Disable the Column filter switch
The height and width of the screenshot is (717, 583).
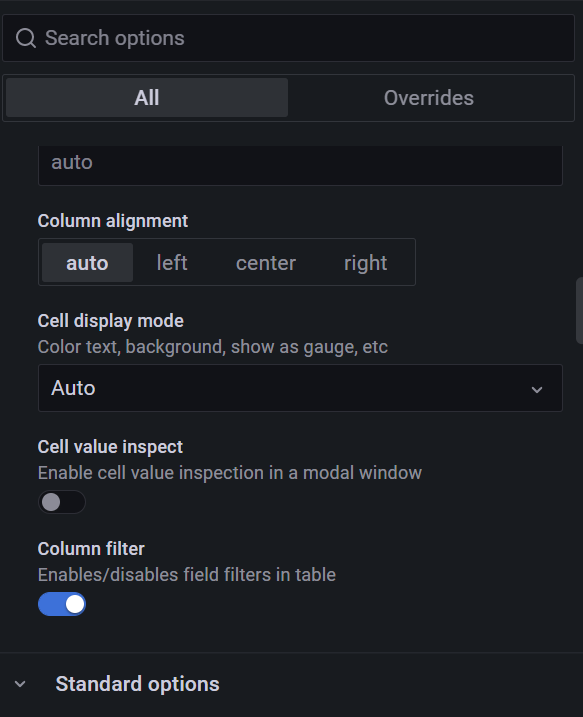pos(62,604)
